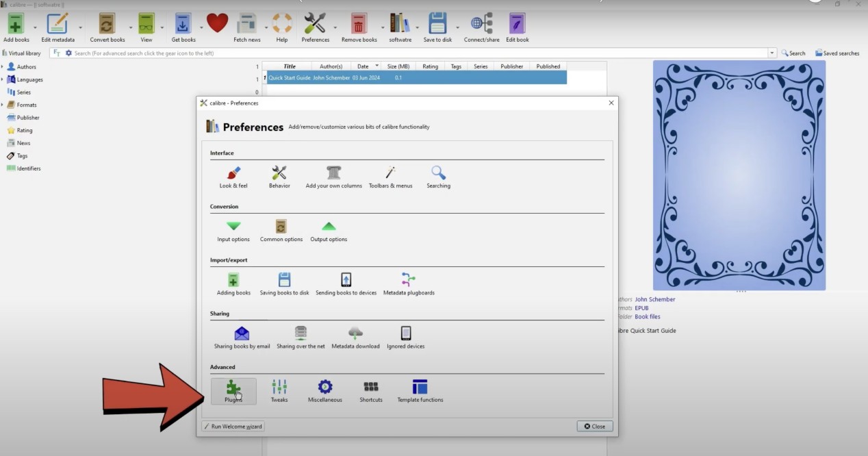
Task: Open Metadata plugboards settings
Action: point(409,284)
